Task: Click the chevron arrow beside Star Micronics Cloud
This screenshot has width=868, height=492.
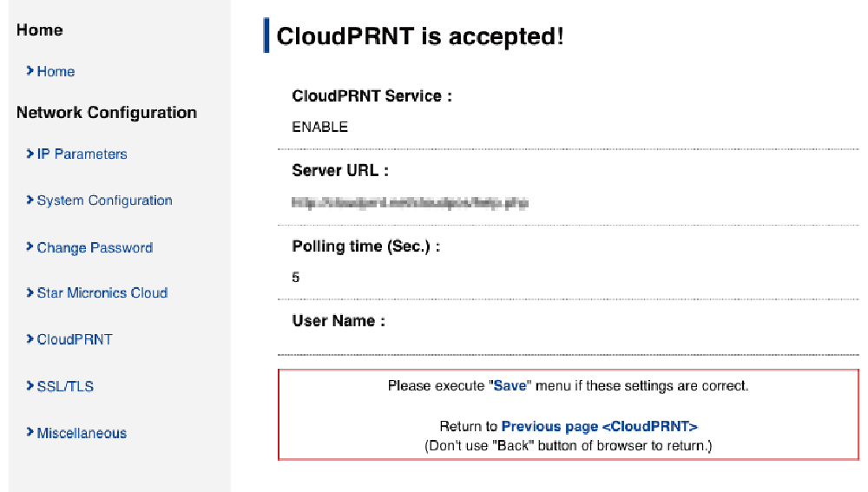Action: (30, 292)
